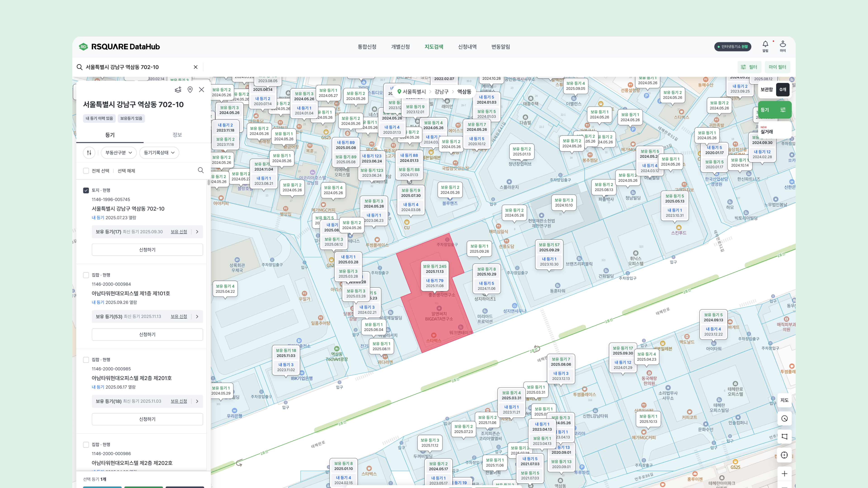Click the sort filter icon beside 부동산구분
Viewport: 868px width, 488px height.
coord(89,152)
